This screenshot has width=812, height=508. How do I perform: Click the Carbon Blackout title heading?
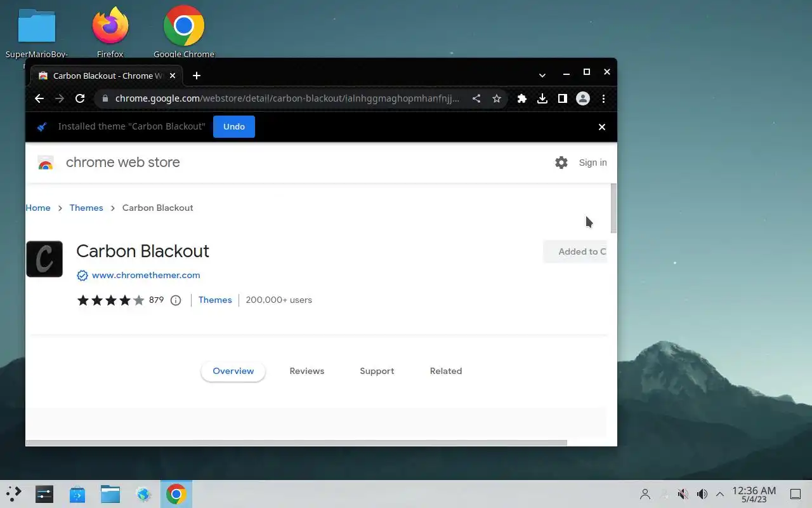click(143, 251)
